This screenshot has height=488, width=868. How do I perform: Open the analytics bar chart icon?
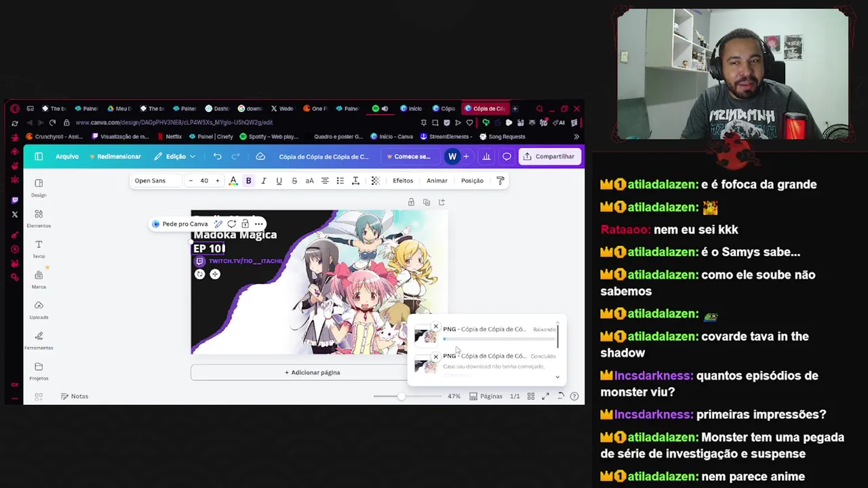point(486,157)
